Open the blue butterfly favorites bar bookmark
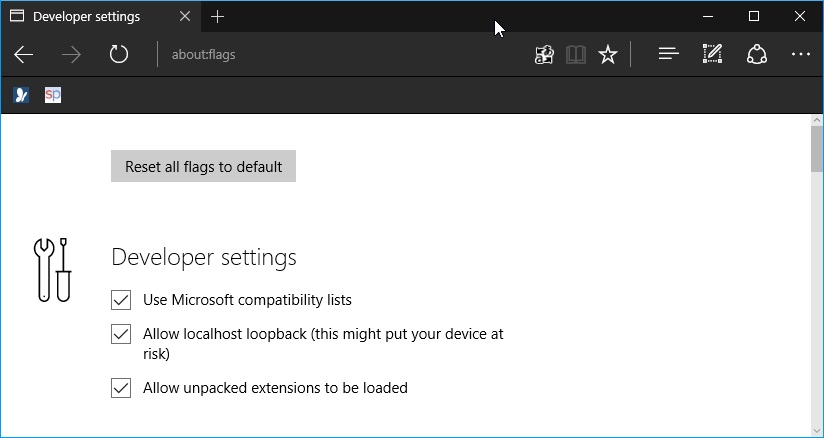Screen dimensions: 824x438 pyautogui.click(x=21, y=95)
